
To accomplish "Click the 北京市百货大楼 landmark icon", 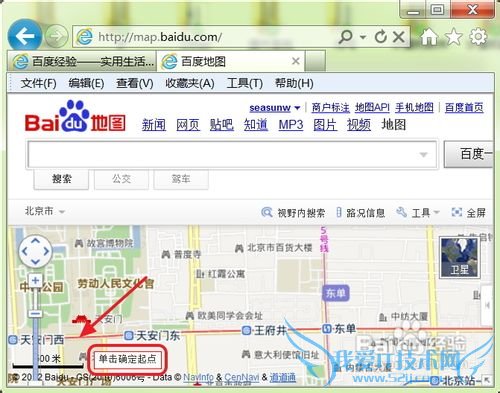I will 239,248.
